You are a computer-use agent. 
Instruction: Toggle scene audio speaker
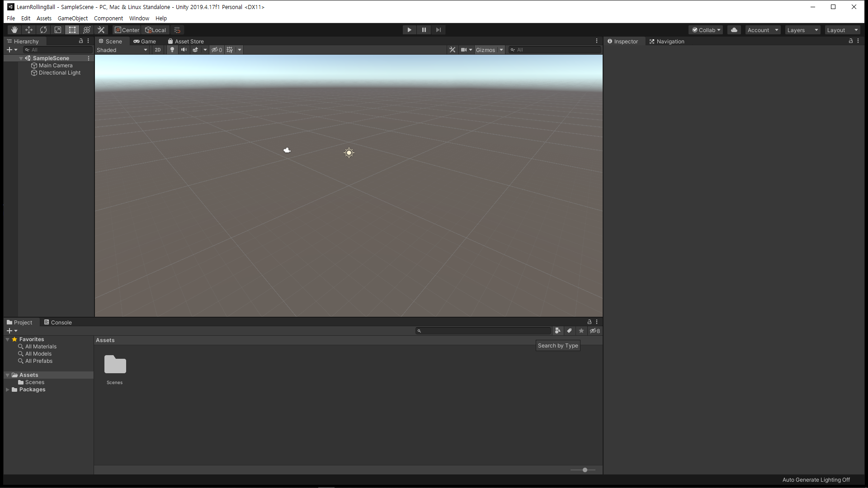point(184,50)
